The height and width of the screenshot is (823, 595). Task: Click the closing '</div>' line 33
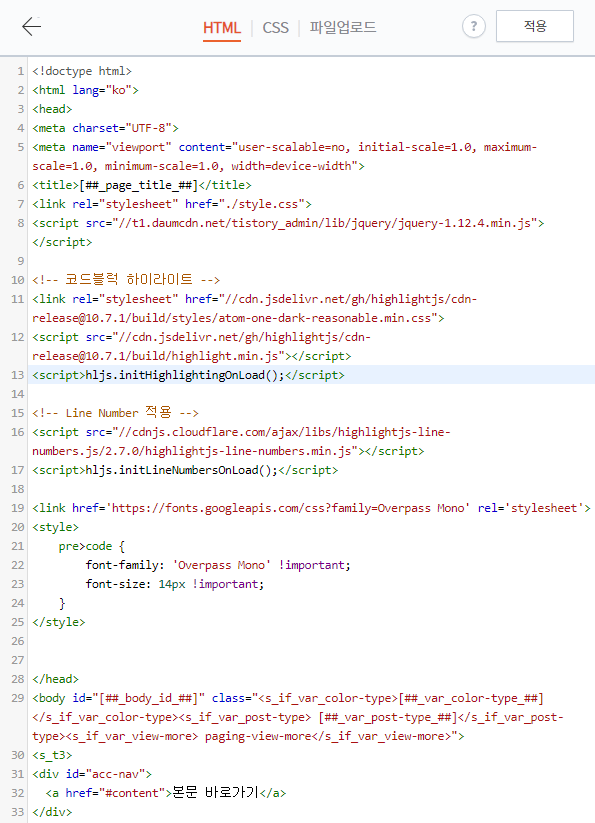[52, 811]
